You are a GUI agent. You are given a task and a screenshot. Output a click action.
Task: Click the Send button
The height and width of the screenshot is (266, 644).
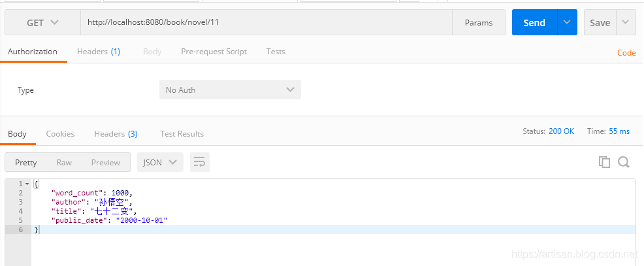[534, 23]
